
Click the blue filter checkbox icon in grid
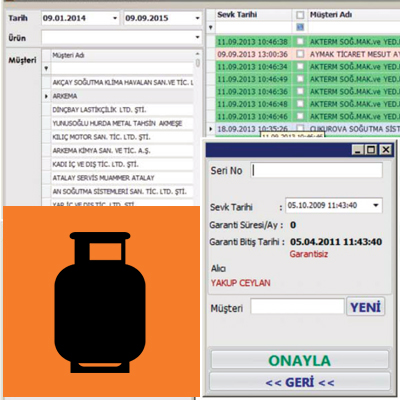click(300, 27)
